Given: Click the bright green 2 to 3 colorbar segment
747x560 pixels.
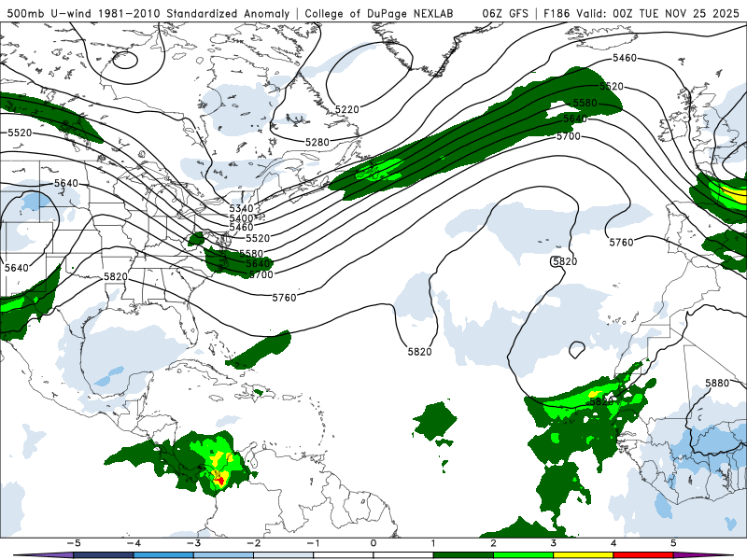Looking at the screenshot, I should tap(523, 555).
